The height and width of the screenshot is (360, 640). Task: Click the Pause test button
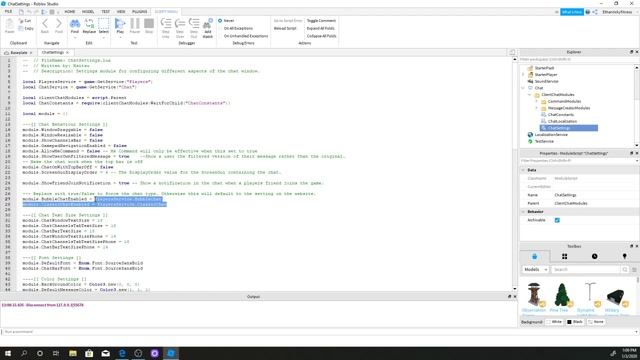(135, 23)
